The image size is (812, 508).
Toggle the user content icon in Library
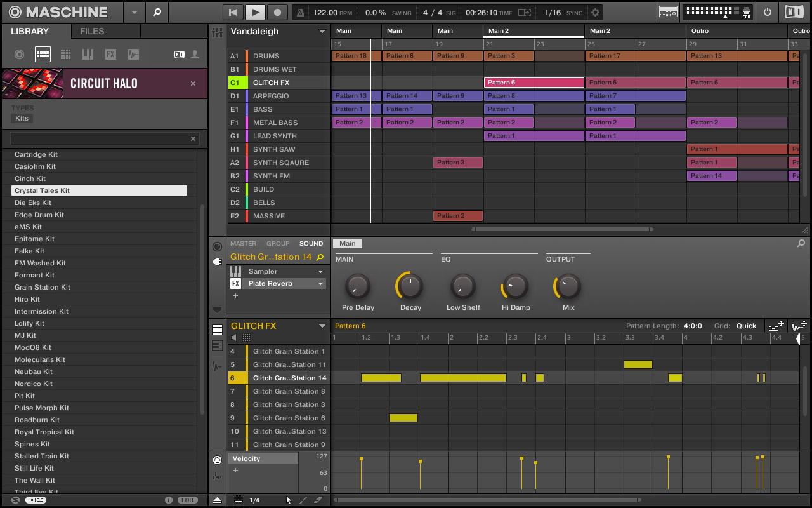195,55
